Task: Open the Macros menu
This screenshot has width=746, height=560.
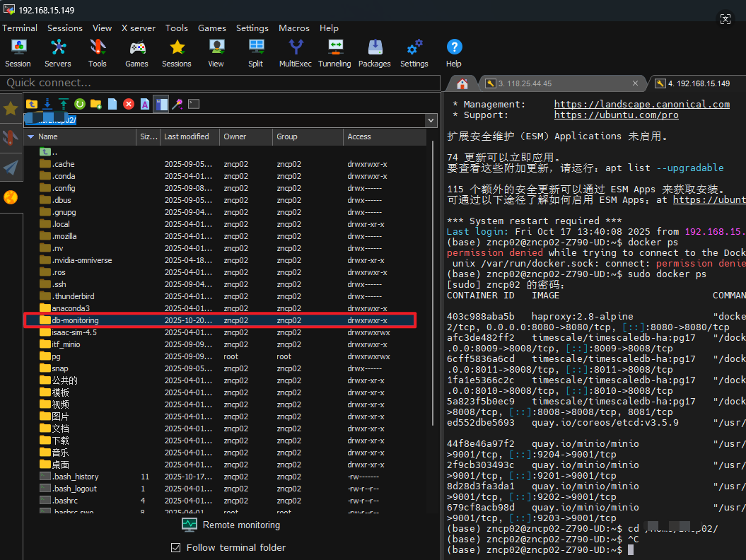Action: [294, 28]
